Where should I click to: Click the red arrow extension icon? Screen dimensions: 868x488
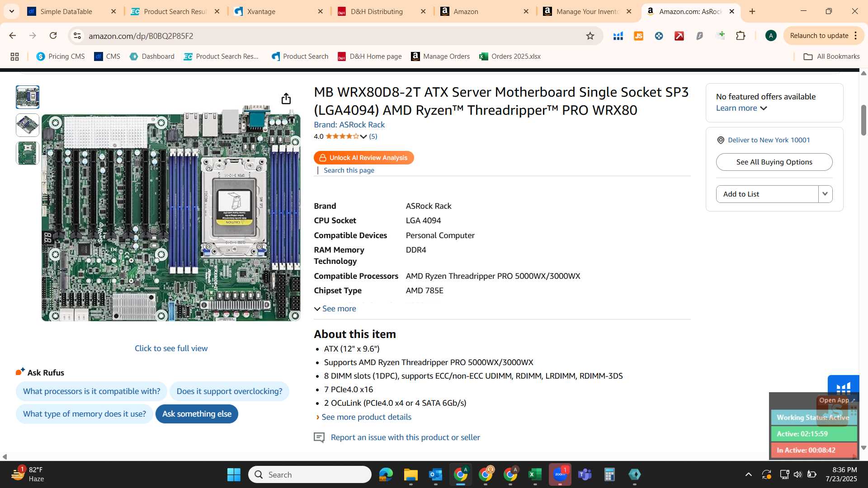(x=679, y=36)
